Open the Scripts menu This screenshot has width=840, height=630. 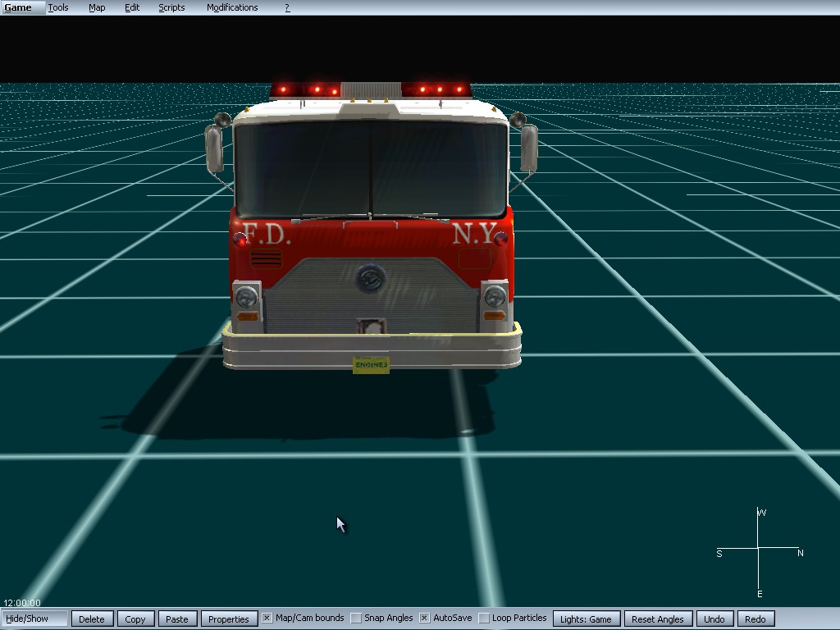pyautogui.click(x=171, y=7)
